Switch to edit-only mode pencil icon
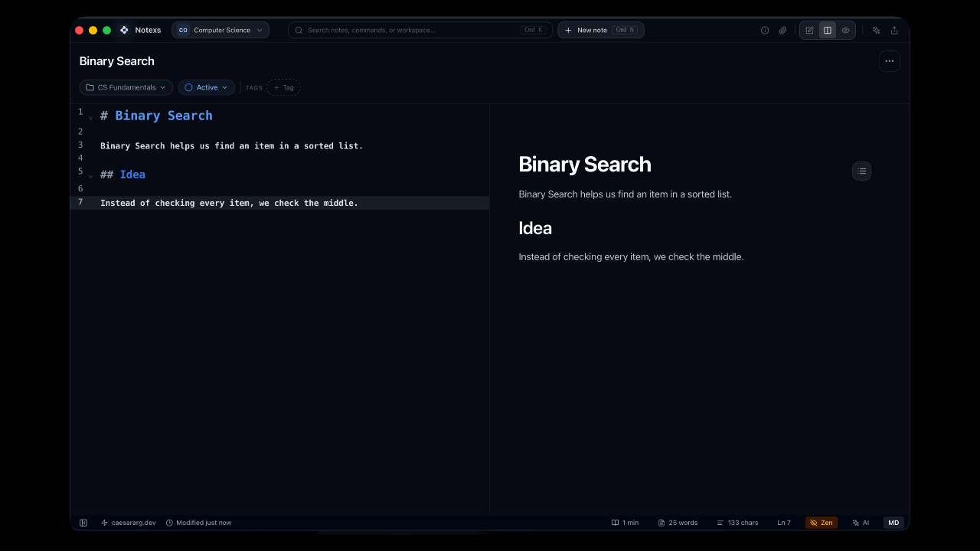Image resolution: width=980 pixels, height=551 pixels. tap(809, 31)
